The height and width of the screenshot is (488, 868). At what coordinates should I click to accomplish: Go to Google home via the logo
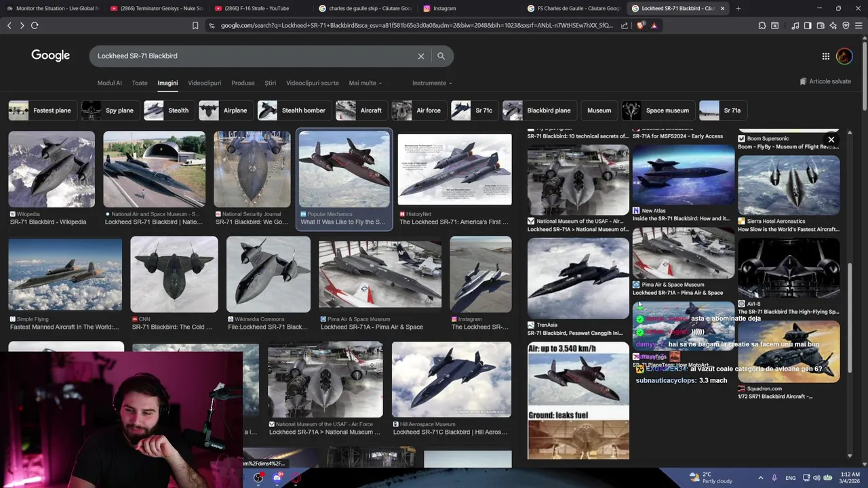[50, 56]
